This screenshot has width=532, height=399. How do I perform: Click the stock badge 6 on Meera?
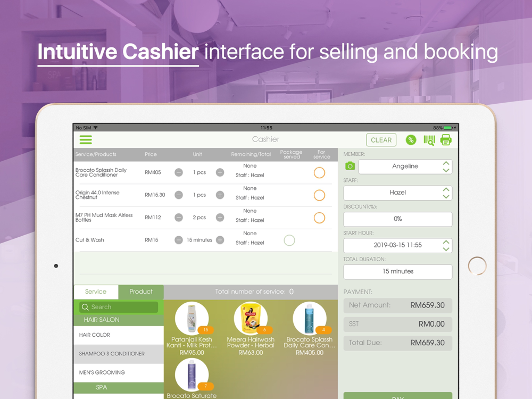pyautogui.click(x=264, y=330)
